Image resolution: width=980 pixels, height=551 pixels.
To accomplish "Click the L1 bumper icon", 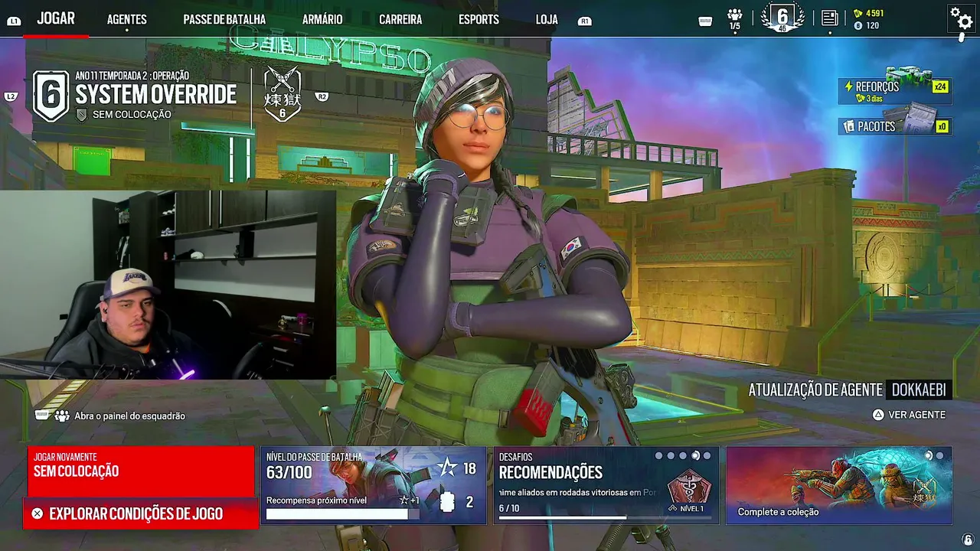I will pos(14,21).
